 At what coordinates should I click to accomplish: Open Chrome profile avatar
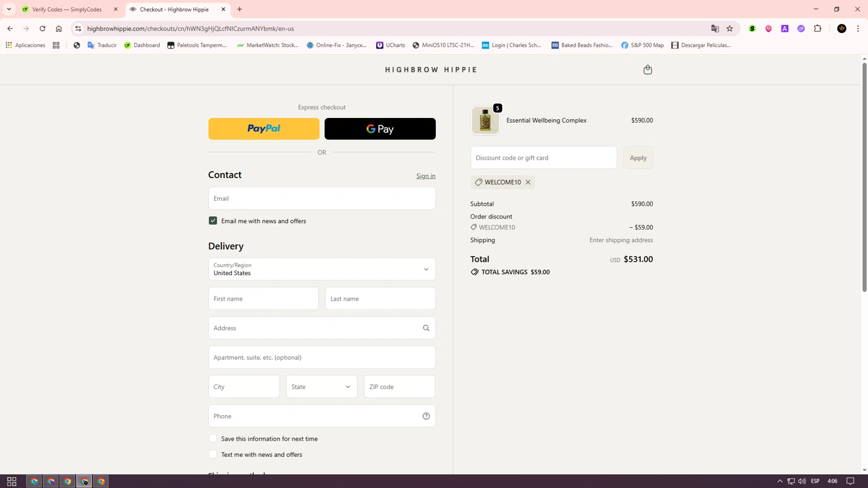point(841,28)
